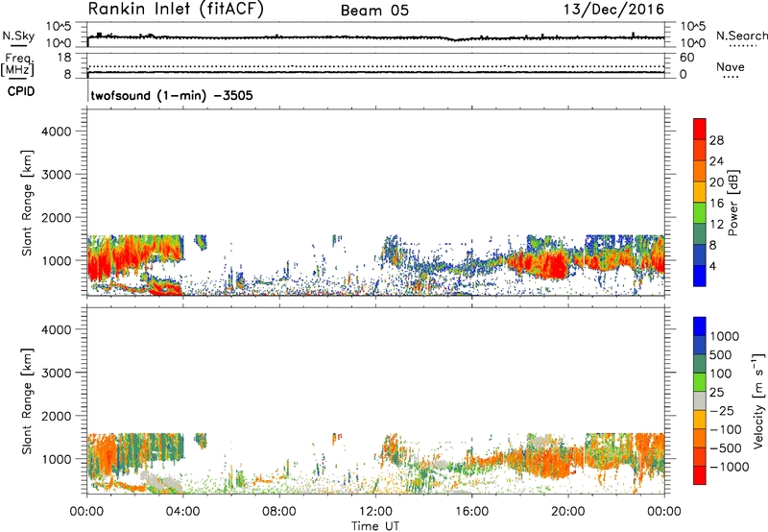Click the '4000' tick on power panel
The height and width of the screenshot is (532, 768).
(x=56, y=132)
